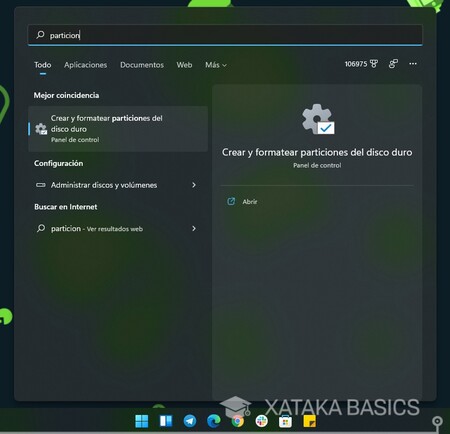Expand the Más filter dropdown
The height and width of the screenshot is (434, 450).
click(216, 65)
